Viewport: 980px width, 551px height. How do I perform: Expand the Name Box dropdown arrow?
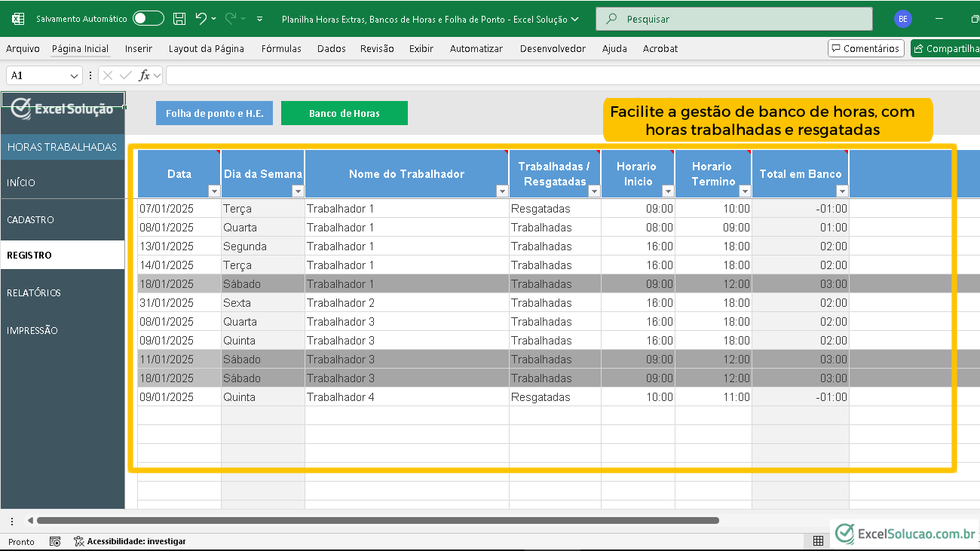point(74,75)
